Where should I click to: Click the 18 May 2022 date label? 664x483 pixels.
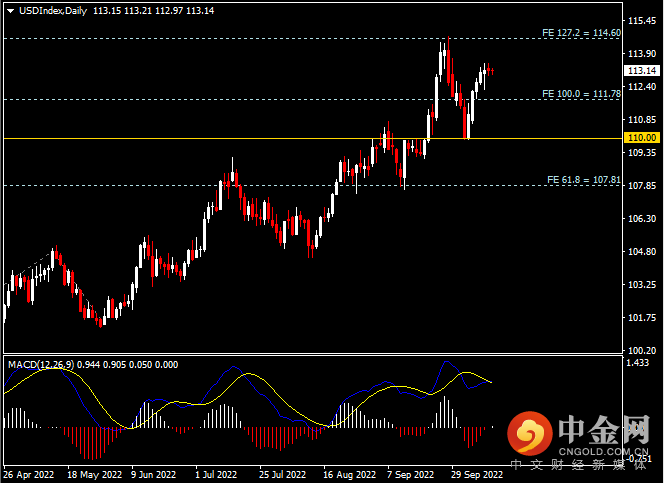[x=94, y=475]
